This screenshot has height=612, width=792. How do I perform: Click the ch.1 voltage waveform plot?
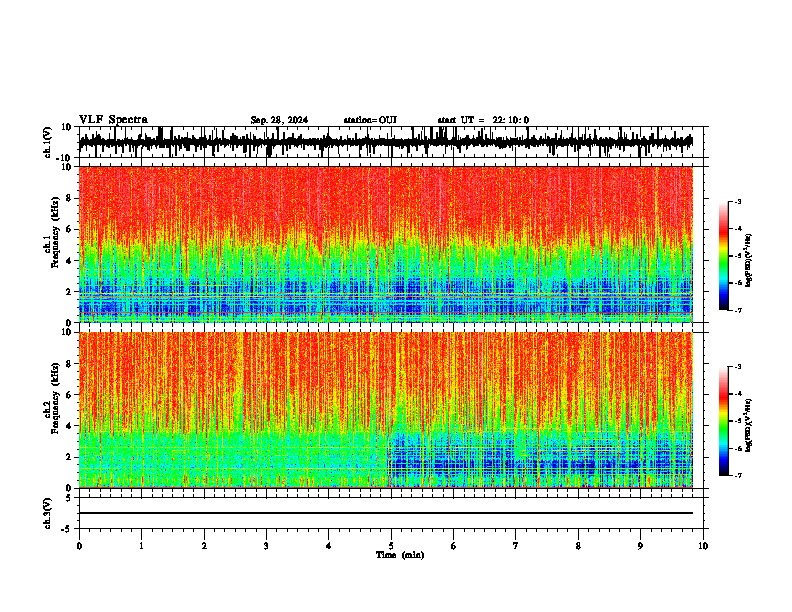click(x=386, y=142)
